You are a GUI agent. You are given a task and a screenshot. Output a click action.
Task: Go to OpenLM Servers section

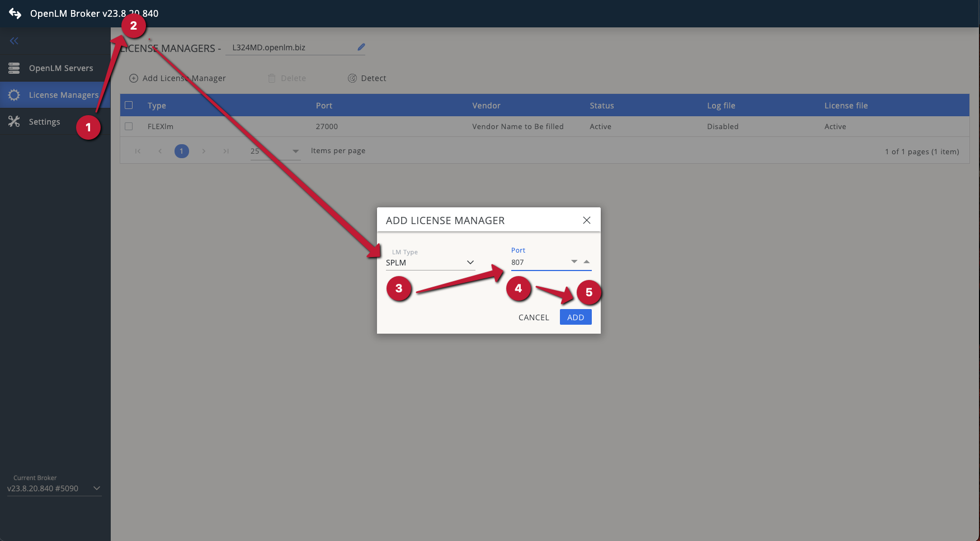pos(61,68)
